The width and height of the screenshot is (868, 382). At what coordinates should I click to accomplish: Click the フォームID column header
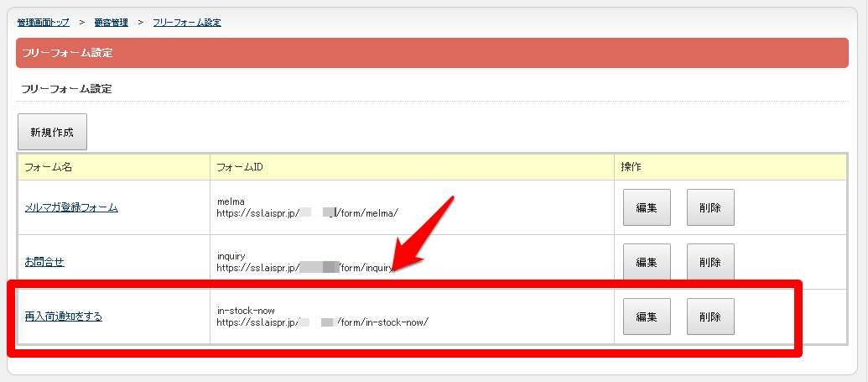tap(241, 167)
